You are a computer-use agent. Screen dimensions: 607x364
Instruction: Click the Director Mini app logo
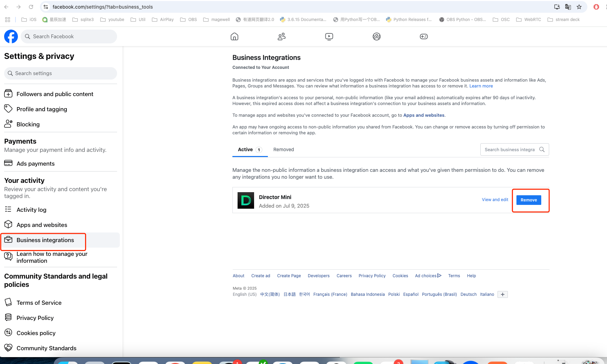coord(246,200)
